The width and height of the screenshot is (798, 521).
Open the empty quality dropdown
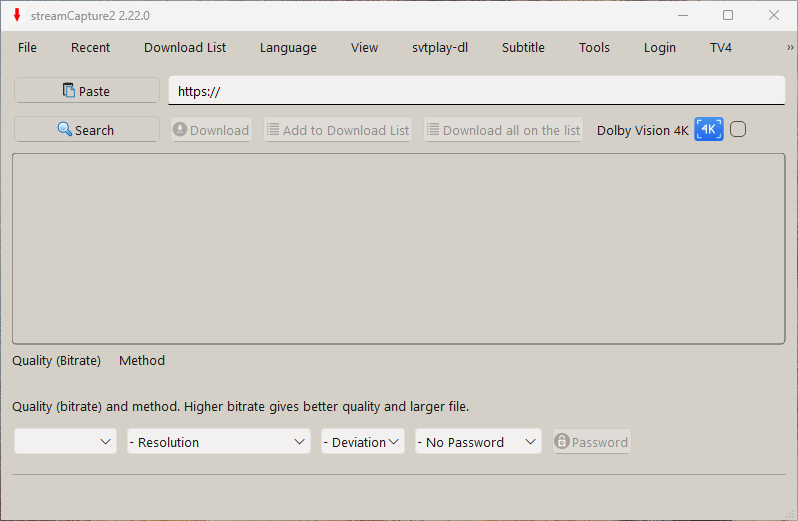point(66,442)
